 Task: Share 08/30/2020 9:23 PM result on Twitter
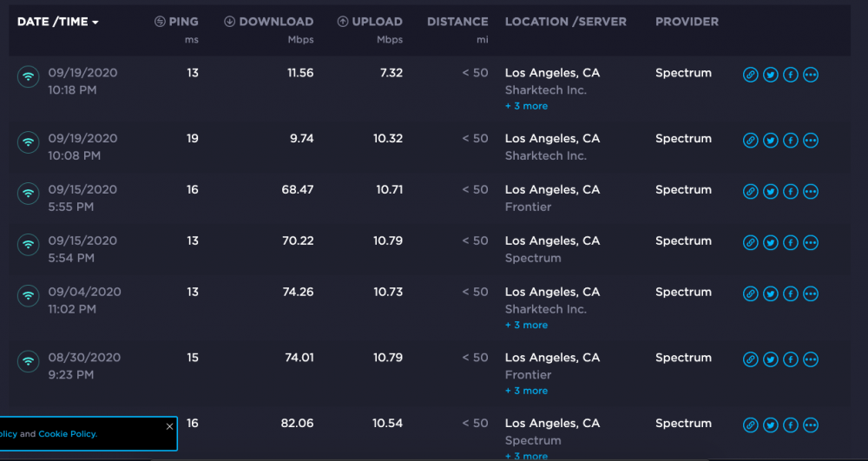[x=771, y=359]
